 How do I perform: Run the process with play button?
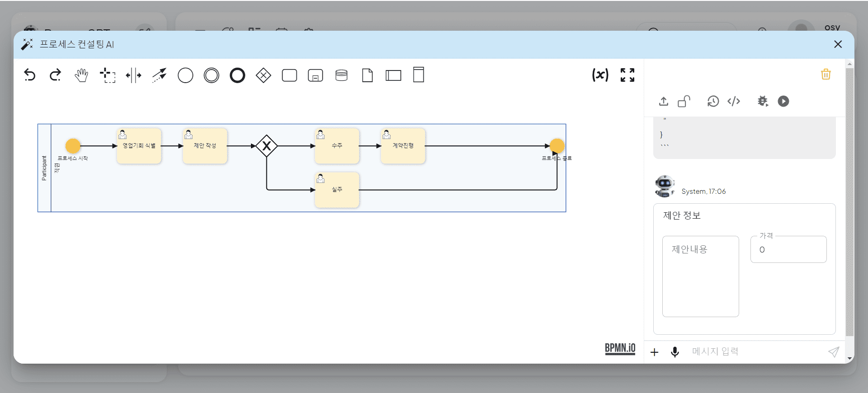click(783, 101)
